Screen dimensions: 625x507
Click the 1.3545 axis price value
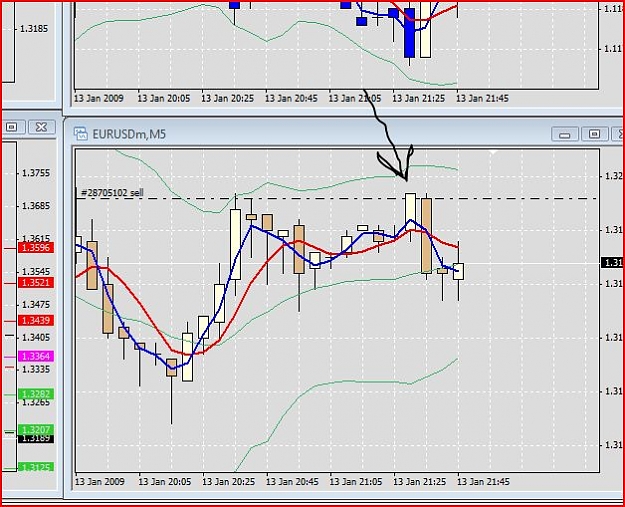[36, 272]
